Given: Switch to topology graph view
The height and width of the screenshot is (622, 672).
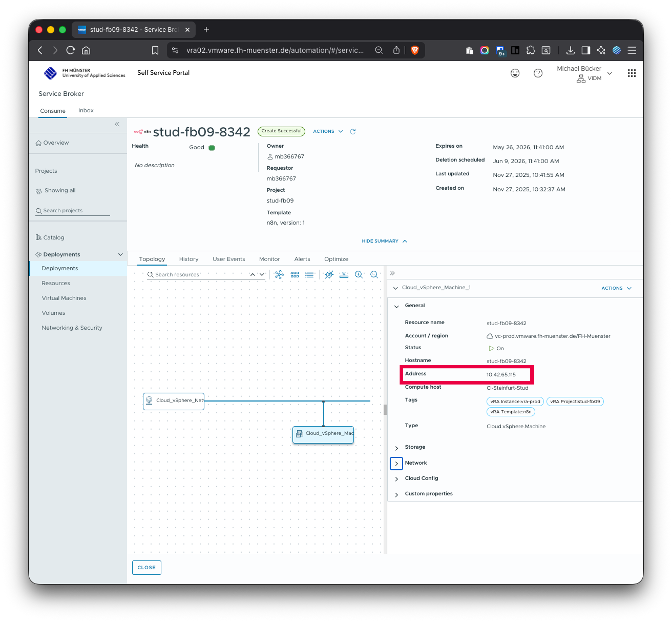Looking at the screenshot, I should 279,275.
